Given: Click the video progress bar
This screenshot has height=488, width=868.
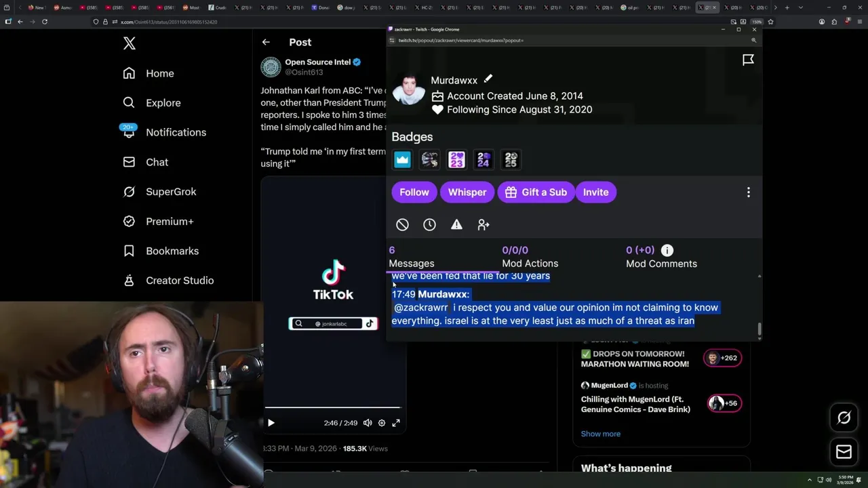Looking at the screenshot, I should (x=332, y=408).
